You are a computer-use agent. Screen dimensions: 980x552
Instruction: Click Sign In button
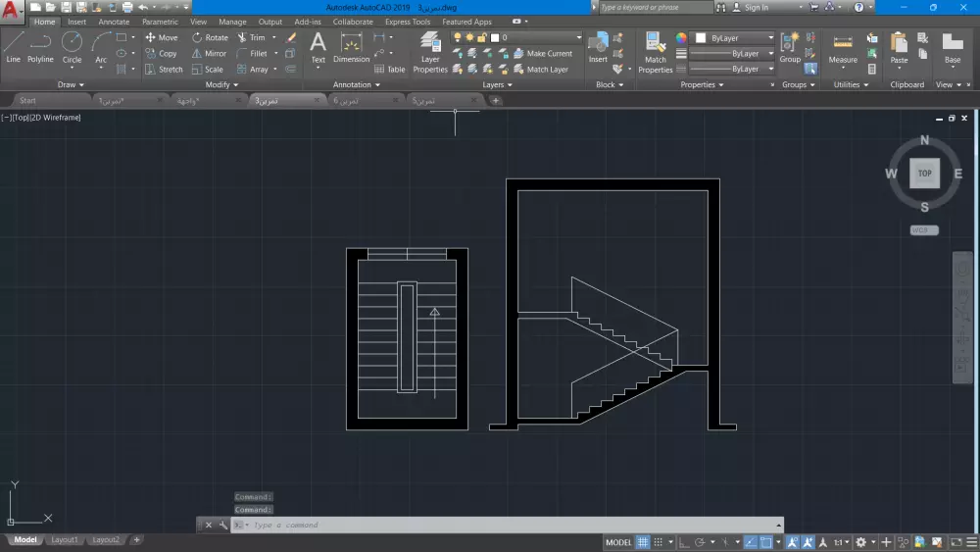[751, 8]
